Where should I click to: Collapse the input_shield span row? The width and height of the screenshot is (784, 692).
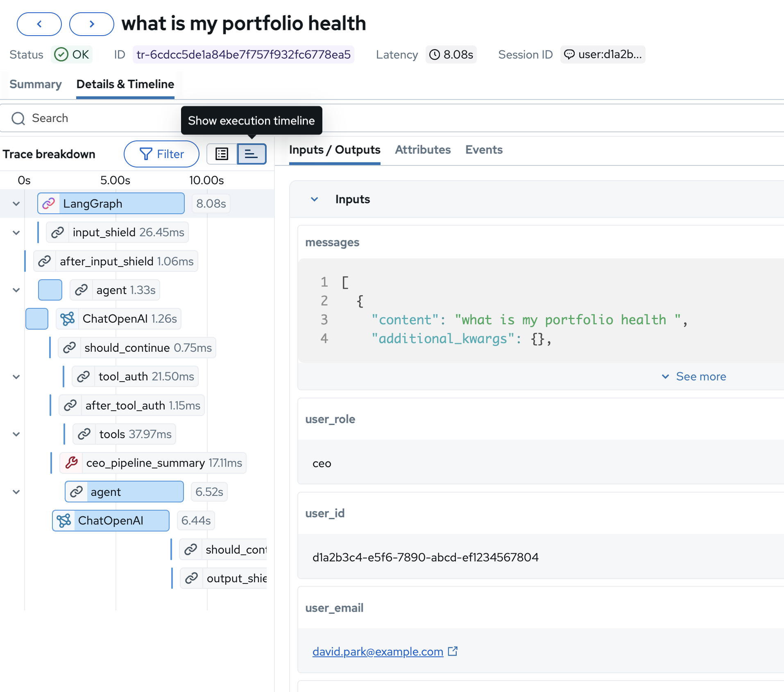pyautogui.click(x=16, y=233)
